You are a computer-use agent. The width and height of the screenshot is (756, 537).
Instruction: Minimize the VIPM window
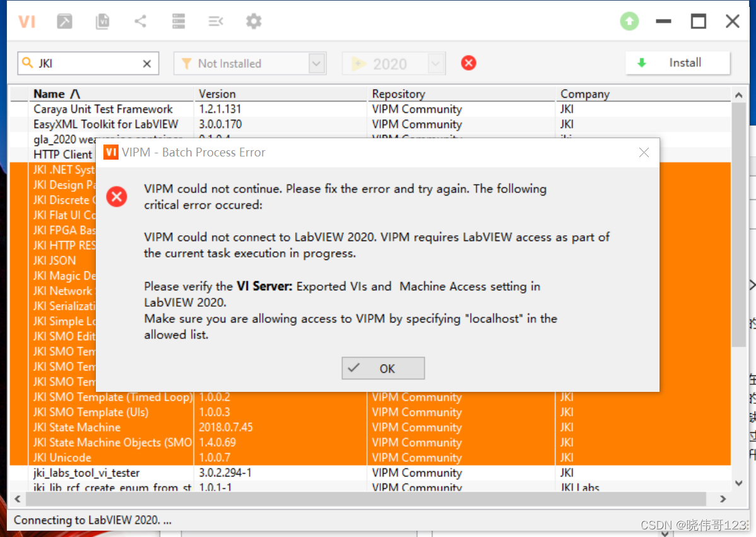click(663, 21)
